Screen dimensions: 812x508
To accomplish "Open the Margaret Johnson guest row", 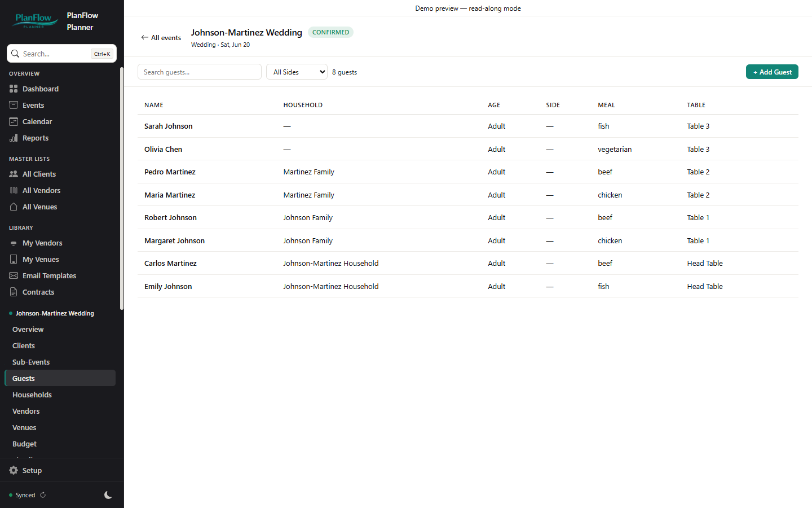I will 468,240.
